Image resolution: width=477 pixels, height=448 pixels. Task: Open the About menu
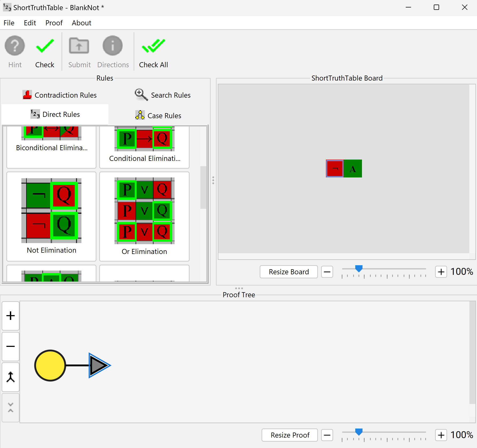point(81,23)
